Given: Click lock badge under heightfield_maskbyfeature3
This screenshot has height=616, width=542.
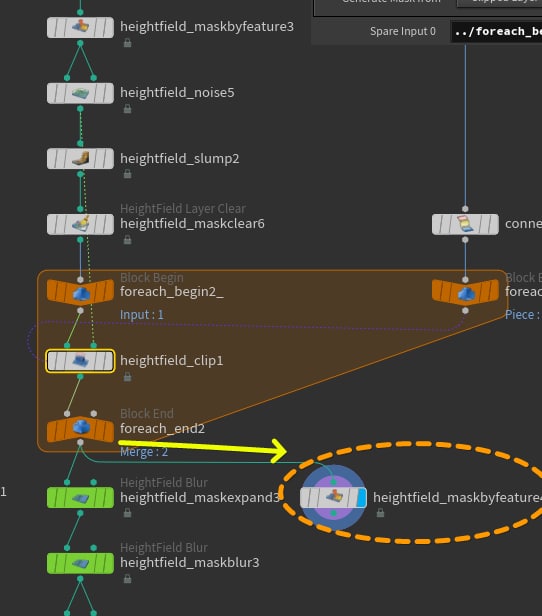Looking at the screenshot, I should [x=127, y=43].
